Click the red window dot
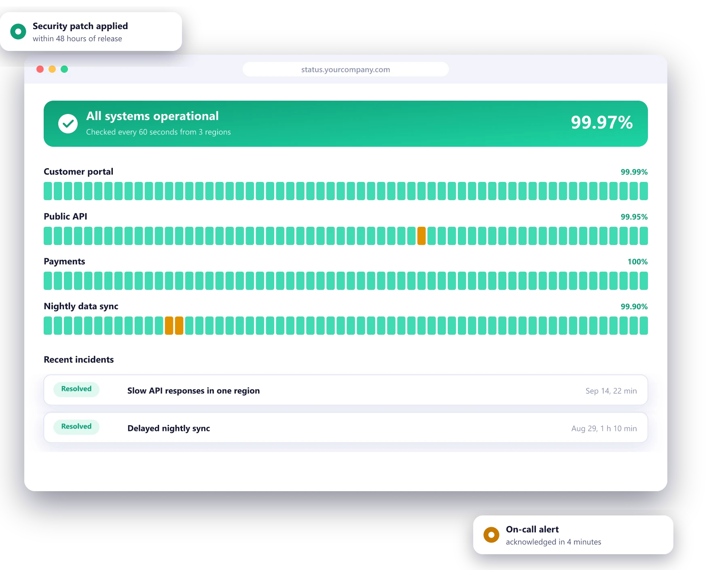The height and width of the screenshot is (570, 728). [40, 69]
